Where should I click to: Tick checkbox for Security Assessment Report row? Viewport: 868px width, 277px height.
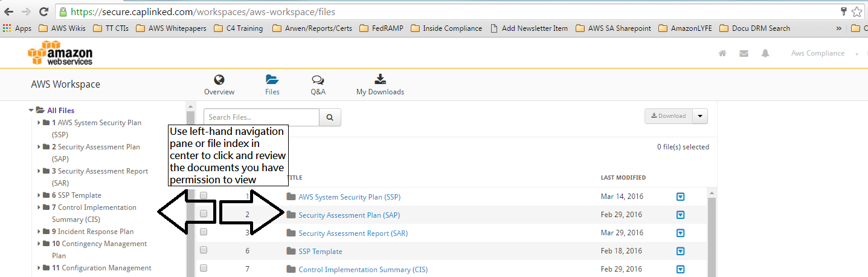(204, 232)
